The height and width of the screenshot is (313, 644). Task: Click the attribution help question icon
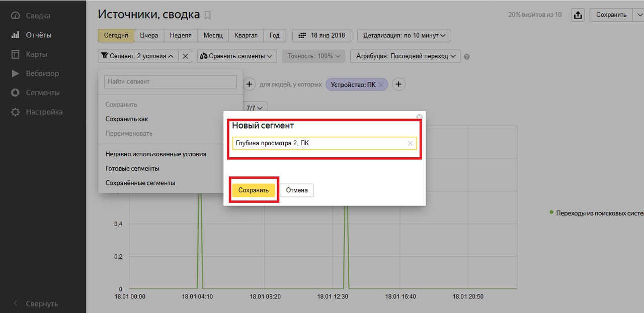[467, 57]
